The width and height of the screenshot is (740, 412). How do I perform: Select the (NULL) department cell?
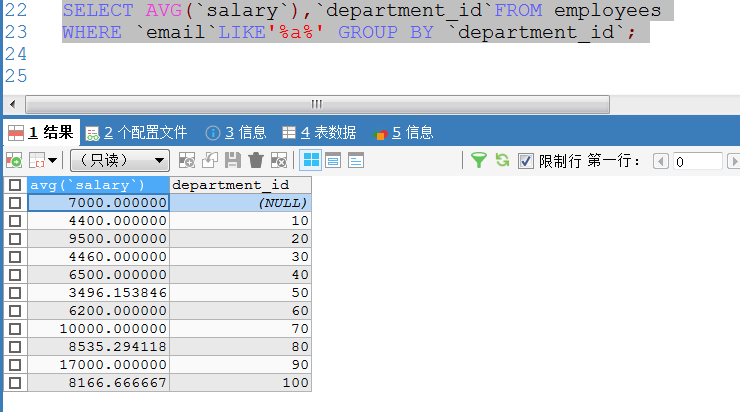click(x=240, y=203)
